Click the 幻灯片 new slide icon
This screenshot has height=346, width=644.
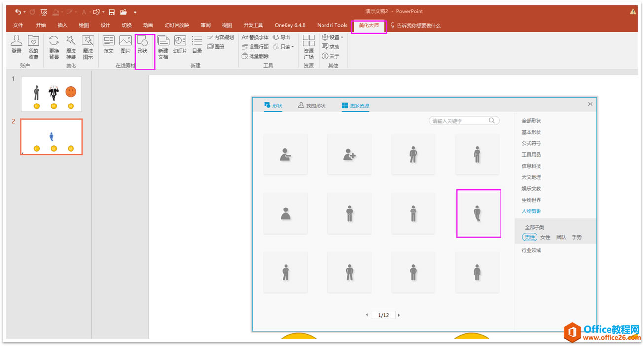click(x=180, y=44)
